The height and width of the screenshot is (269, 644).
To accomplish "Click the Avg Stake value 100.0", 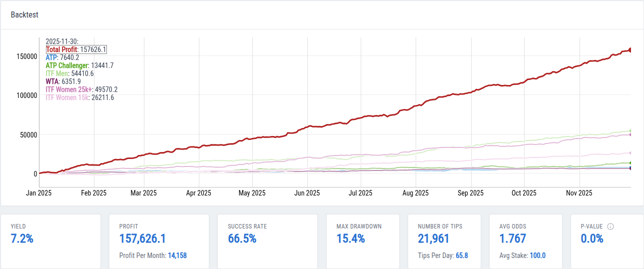I will coord(538,255).
